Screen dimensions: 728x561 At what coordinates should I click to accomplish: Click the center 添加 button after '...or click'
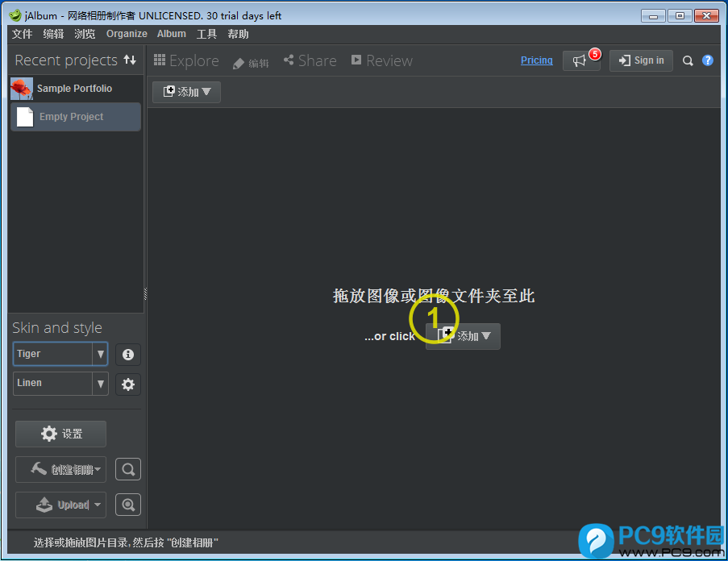coord(463,336)
